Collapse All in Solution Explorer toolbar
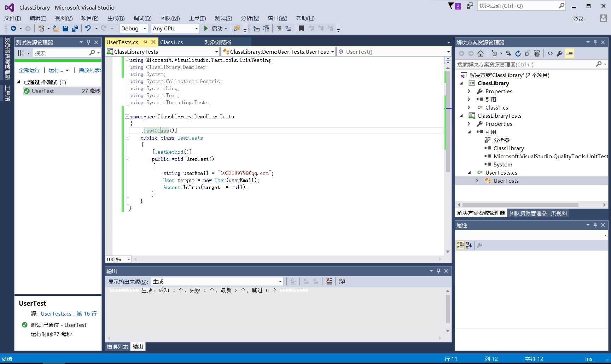 (528, 53)
